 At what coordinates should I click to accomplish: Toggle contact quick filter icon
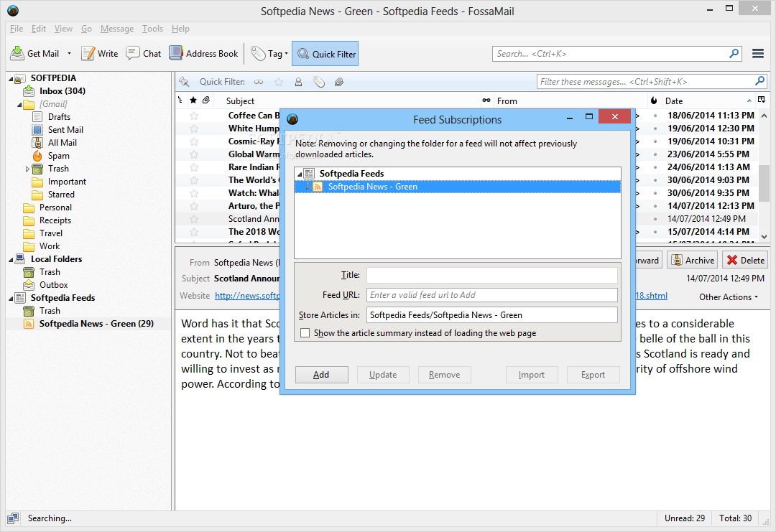(298, 82)
